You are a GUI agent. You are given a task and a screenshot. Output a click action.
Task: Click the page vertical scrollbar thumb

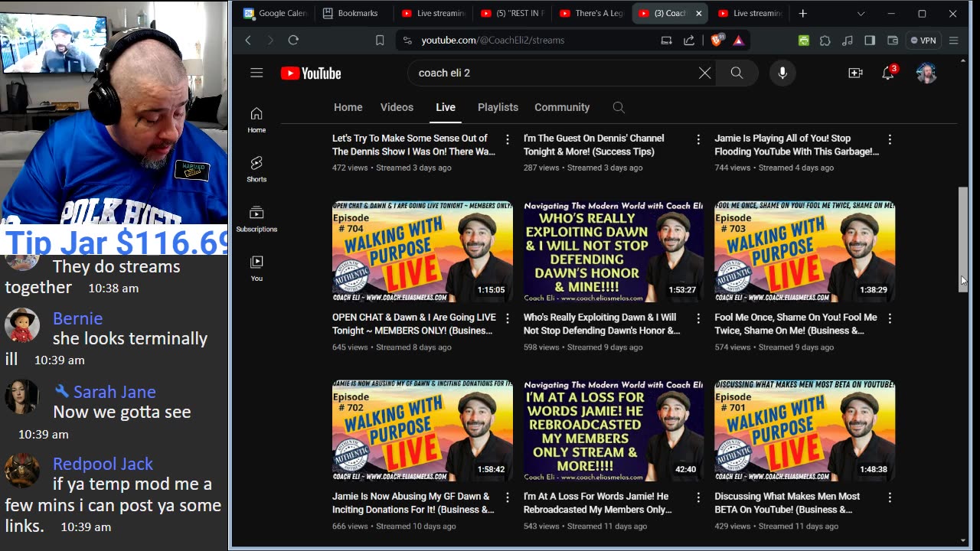[x=963, y=239]
